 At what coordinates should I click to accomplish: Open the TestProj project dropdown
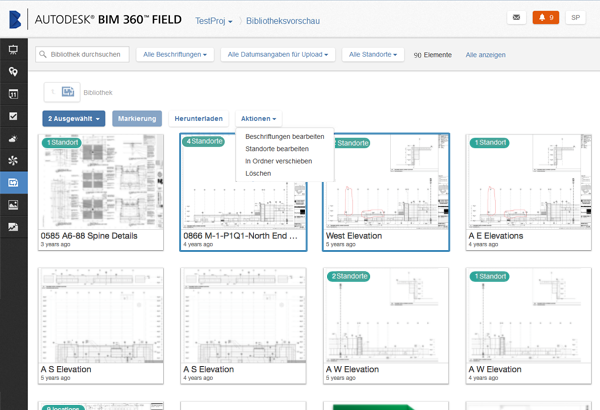click(x=214, y=21)
